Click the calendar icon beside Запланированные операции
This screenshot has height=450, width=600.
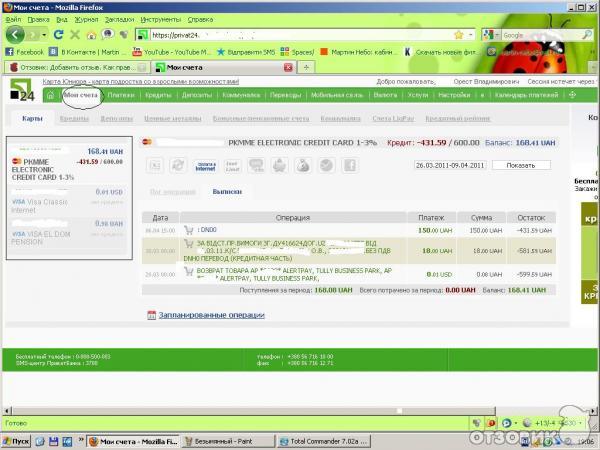point(151,314)
